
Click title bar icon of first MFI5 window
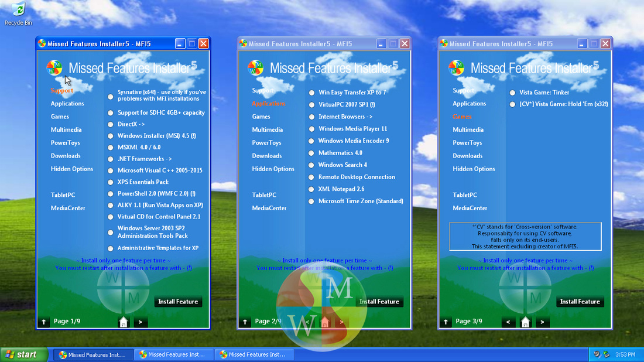42,43
